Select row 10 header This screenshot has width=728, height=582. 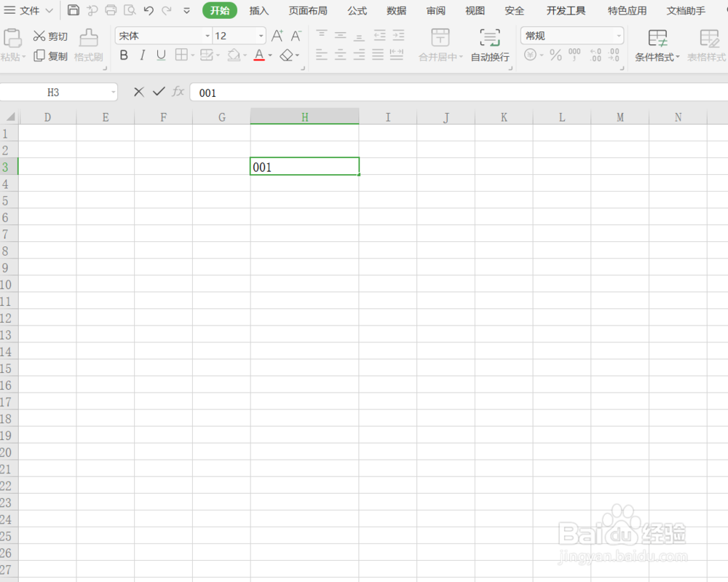click(8, 284)
